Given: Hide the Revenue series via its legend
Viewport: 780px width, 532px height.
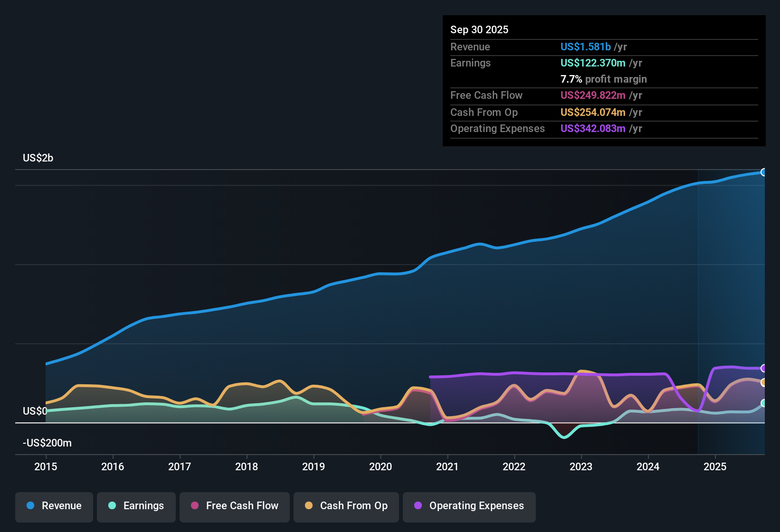Looking at the screenshot, I should (x=54, y=506).
